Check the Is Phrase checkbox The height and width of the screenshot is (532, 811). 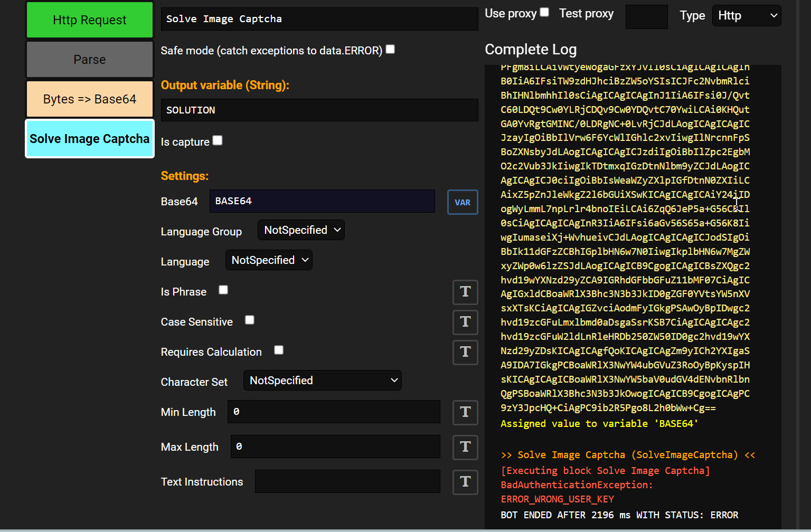[223, 290]
